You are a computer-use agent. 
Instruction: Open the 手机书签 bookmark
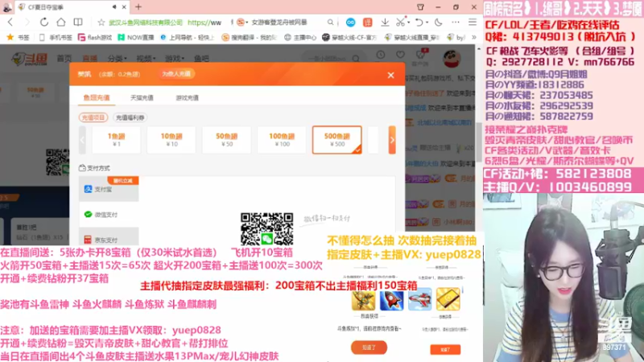[x=56, y=37]
